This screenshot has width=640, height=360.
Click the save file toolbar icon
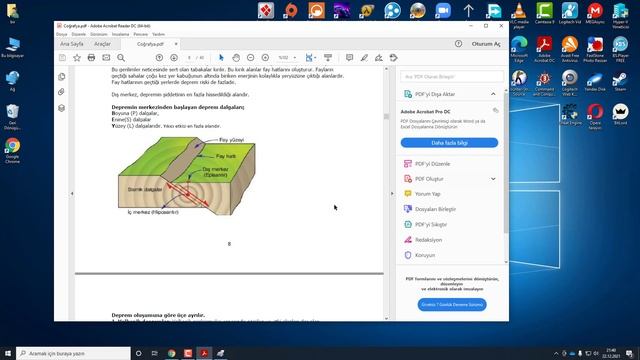point(62,58)
